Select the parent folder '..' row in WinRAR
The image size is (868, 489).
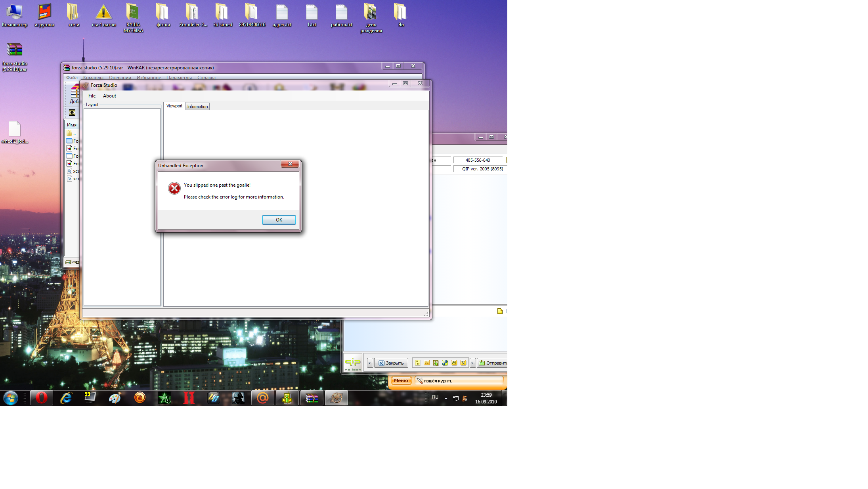72,134
